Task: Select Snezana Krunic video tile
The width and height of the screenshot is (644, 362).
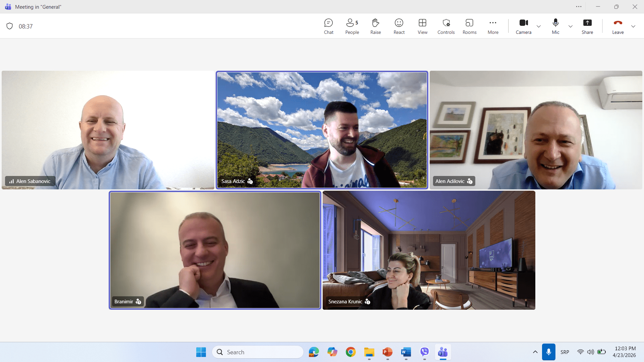Action: tap(429, 250)
